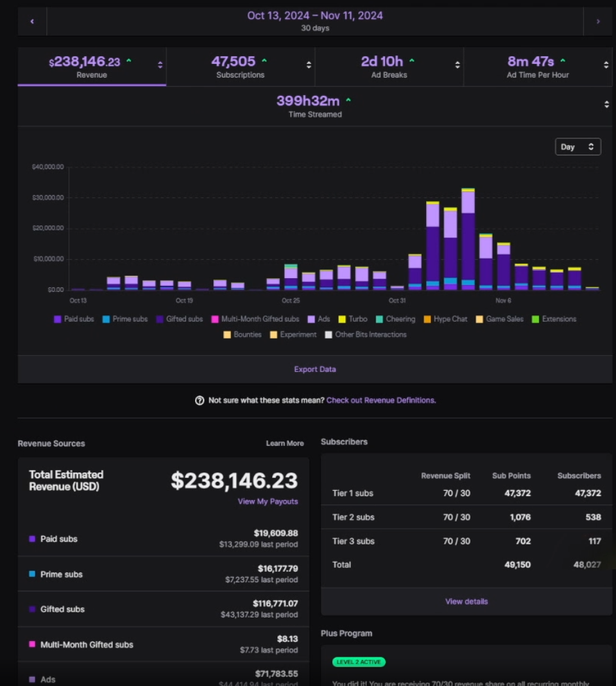Image resolution: width=616 pixels, height=686 pixels.
Task: Toggle Hype Chat series in chart legend
Action: (446, 319)
